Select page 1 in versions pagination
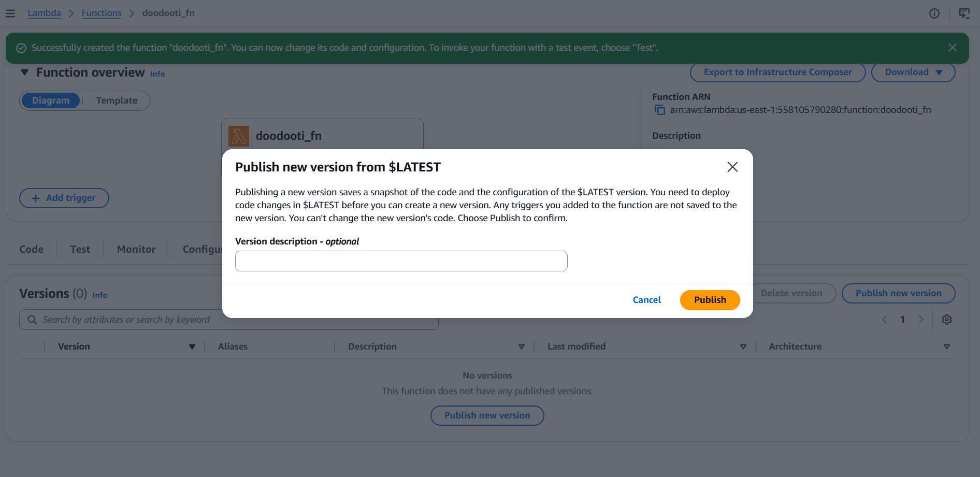The image size is (980, 477). [902, 320]
